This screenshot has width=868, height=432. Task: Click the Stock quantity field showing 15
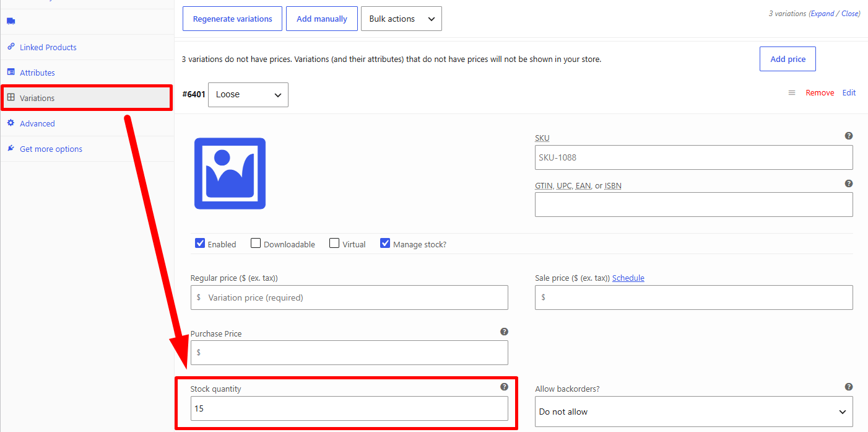click(x=349, y=408)
